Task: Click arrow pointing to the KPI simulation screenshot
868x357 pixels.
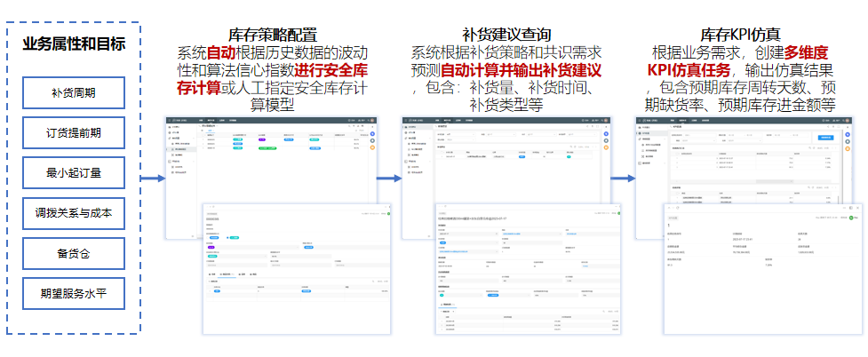Action: click(624, 178)
